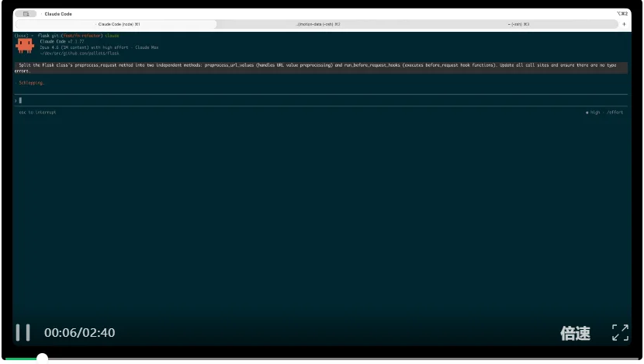Click the /effort command hint

[x=615, y=113]
